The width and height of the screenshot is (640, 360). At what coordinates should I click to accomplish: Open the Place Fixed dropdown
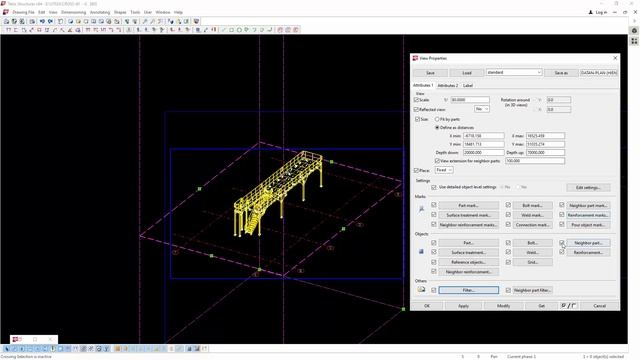point(444,170)
